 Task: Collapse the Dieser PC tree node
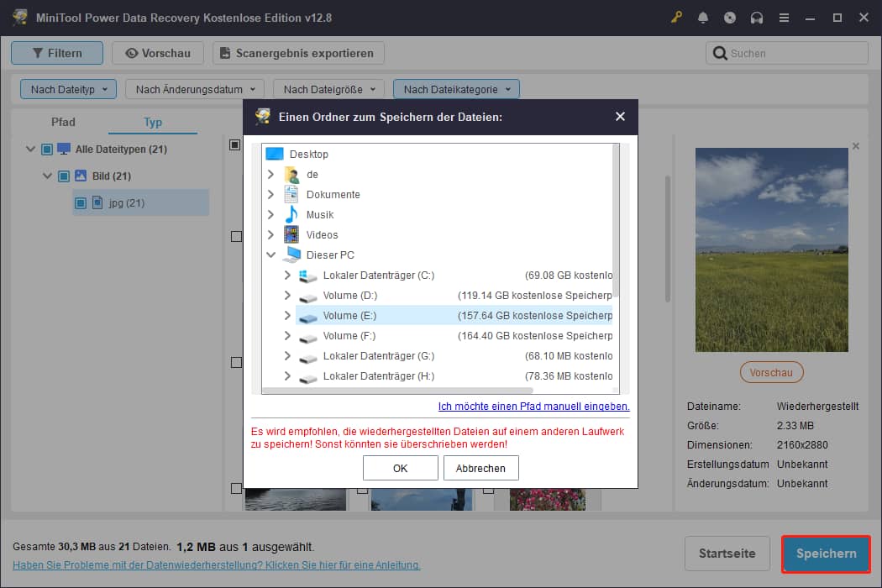coord(270,255)
